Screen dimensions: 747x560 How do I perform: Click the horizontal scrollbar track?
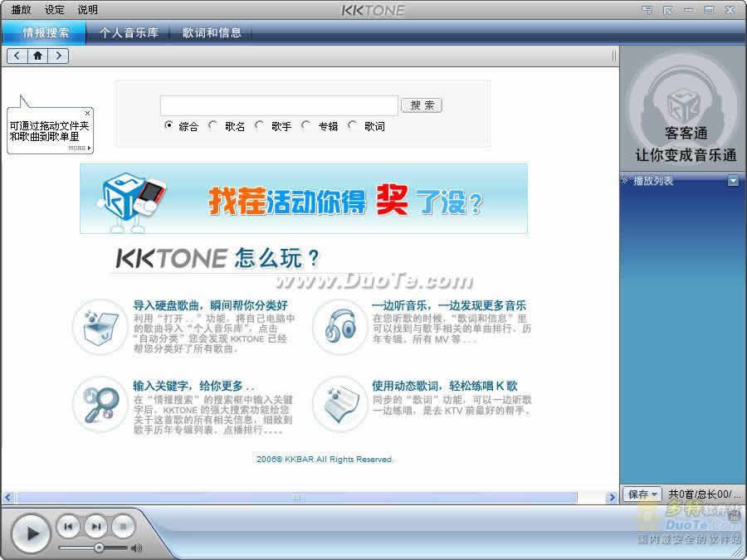(x=295, y=497)
